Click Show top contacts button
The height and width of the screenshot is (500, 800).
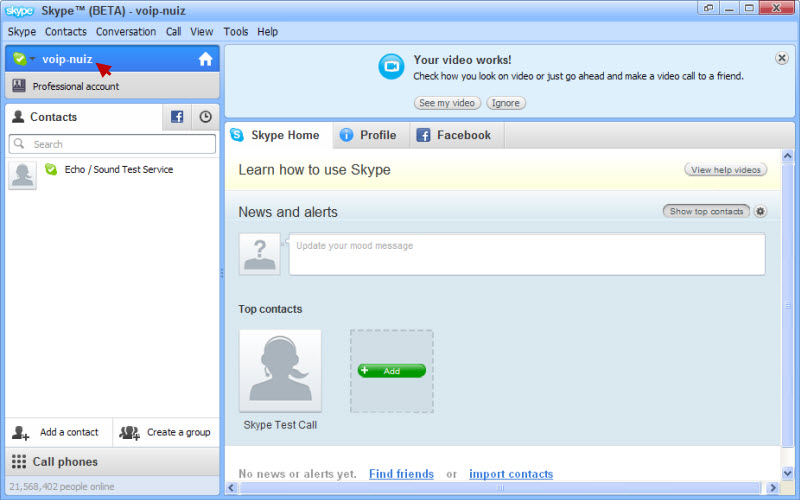pos(706,211)
